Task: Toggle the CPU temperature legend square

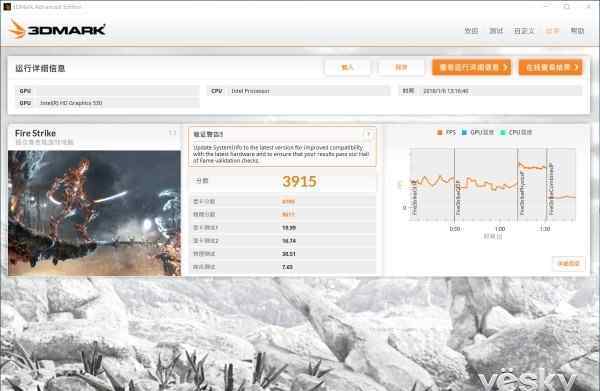Action: pos(503,132)
